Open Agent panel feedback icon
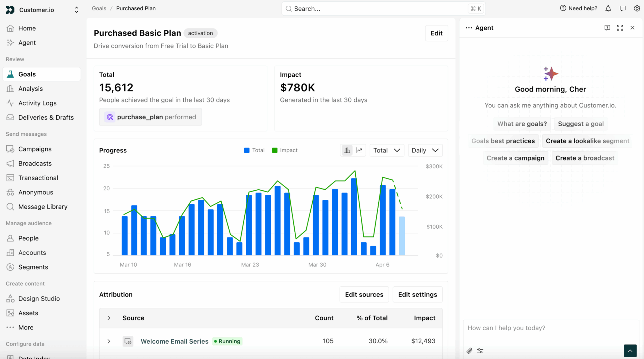Image resolution: width=644 pixels, height=359 pixels. tap(607, 28)
